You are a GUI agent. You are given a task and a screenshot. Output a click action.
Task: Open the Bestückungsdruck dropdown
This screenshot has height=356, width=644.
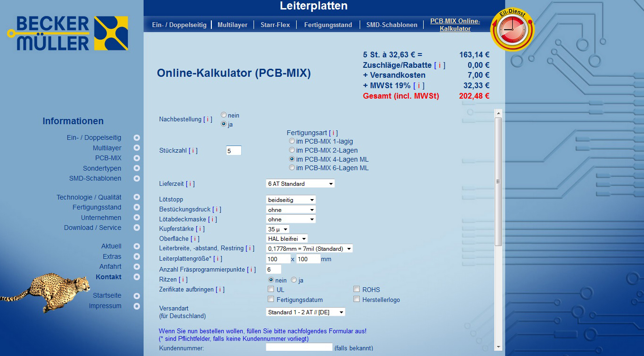tap(290, 210)
